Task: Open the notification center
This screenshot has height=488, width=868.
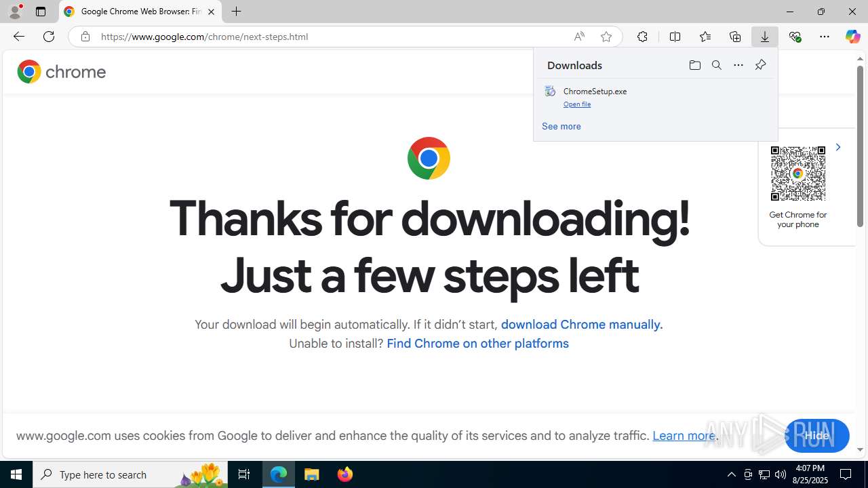Action: click(x=846, y=474)
